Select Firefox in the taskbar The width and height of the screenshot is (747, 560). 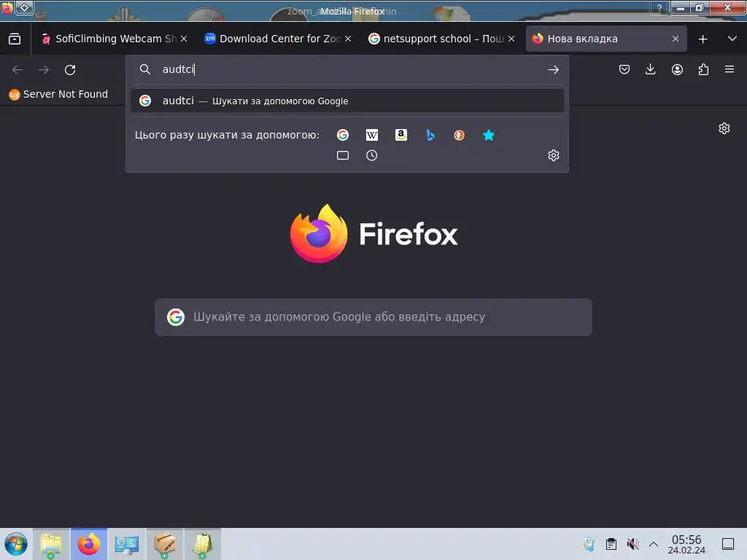[x=89, y=544]
